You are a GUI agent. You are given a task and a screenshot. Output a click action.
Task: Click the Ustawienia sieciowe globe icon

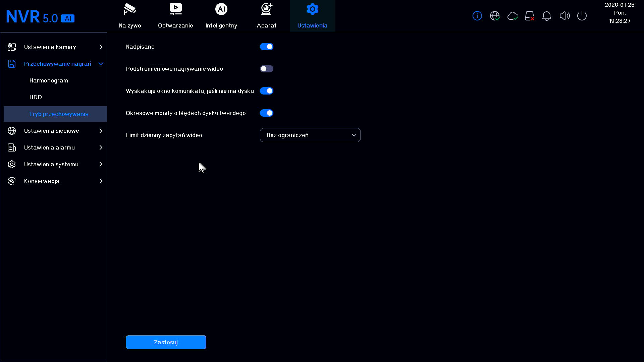click(x=12, y=131)
